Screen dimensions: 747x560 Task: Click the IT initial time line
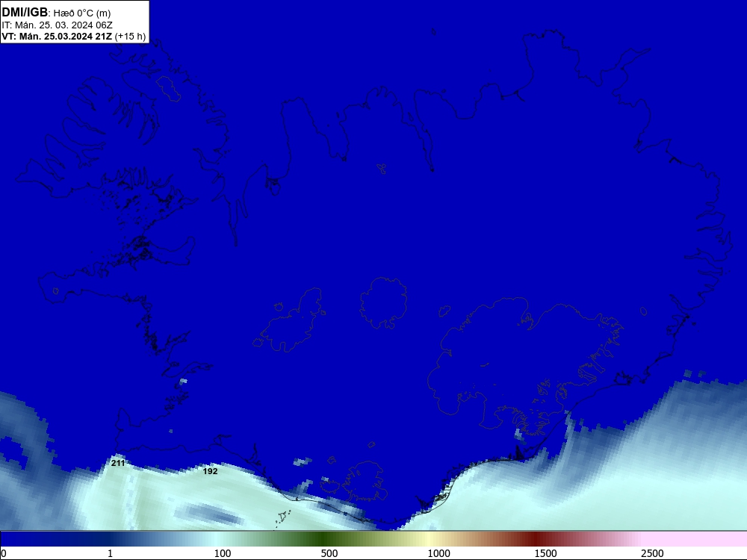tap(58, 25)
